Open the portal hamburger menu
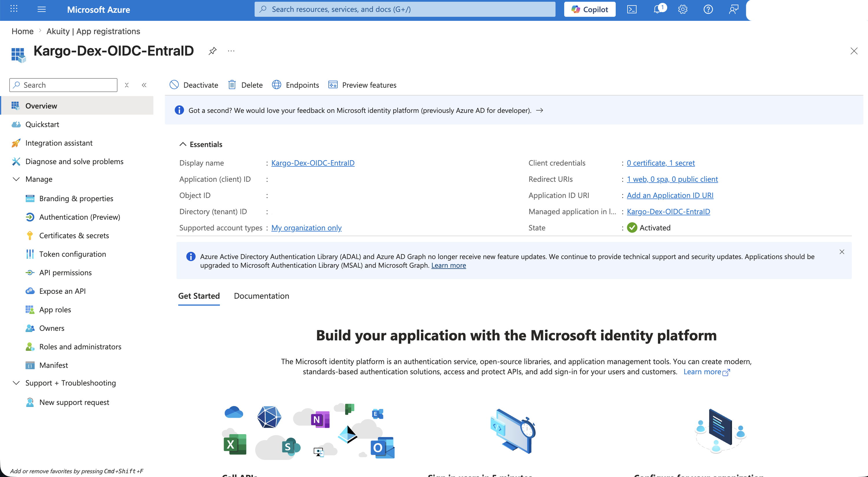Screen dimensions: 868x477 41,9
